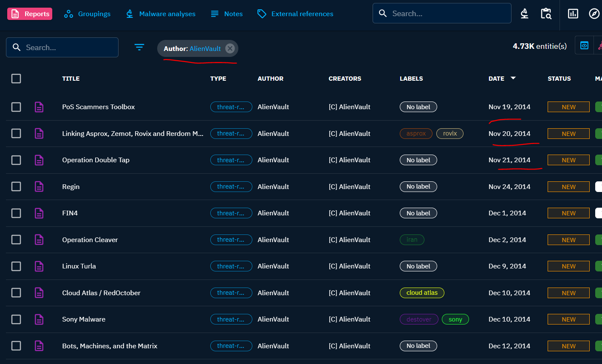
Task: Open the investigations microscope icon near search
Action: 524,13
